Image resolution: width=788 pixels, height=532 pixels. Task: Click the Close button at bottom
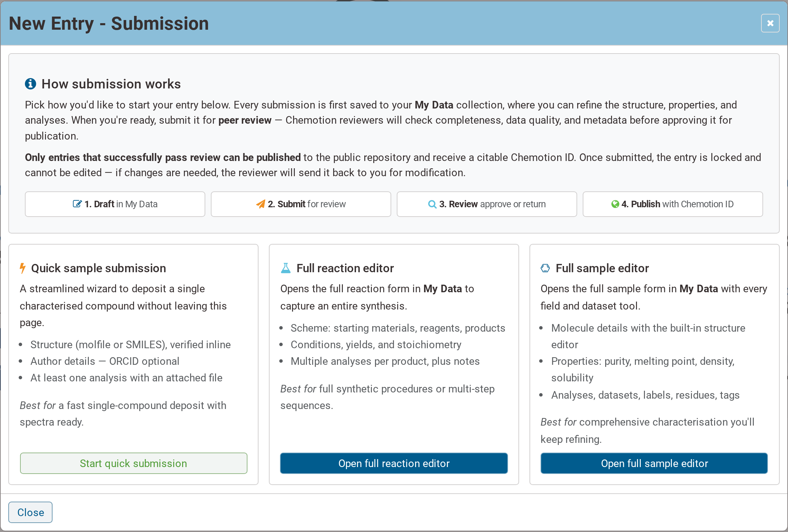point(30,512)
